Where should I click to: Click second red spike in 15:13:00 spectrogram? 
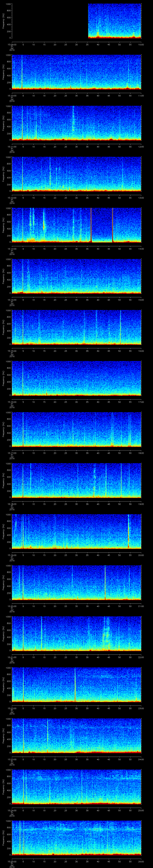113,225
